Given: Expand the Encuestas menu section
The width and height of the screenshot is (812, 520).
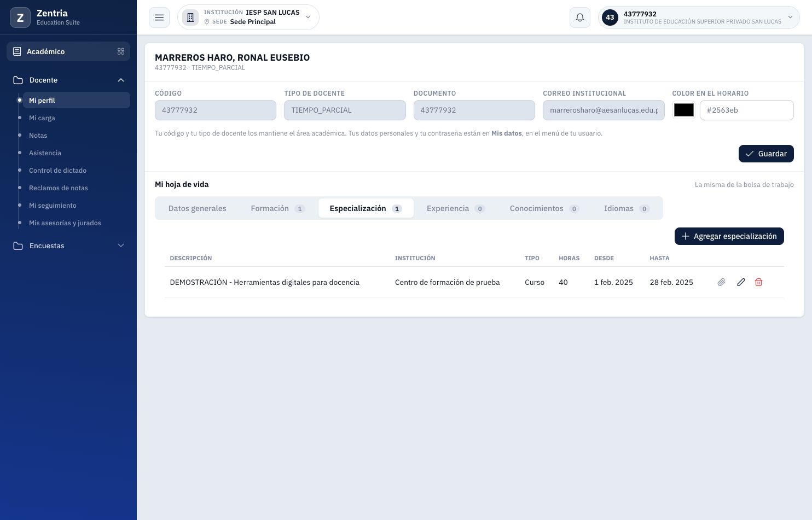Looking at the screenshot, I should (121, 246).
